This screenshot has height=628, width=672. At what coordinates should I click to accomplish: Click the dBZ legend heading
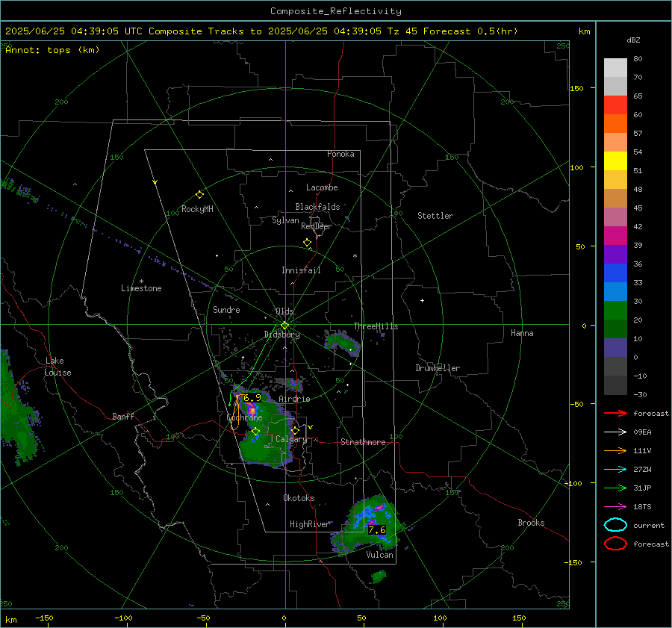(633, 40)
